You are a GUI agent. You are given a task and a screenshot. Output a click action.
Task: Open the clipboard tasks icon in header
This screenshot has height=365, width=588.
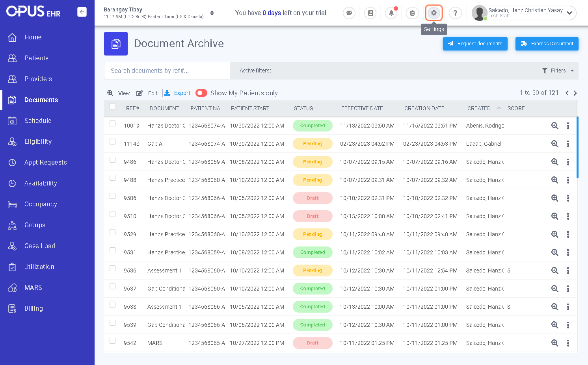[x=412, y=13]
